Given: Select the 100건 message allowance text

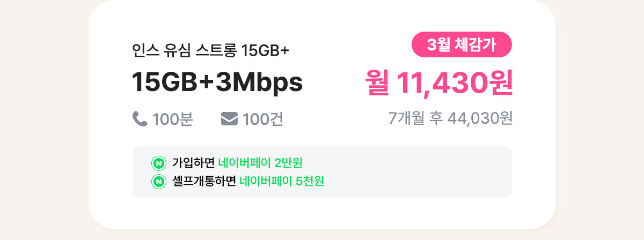Looking at the screenshot, I should (x=263, y=119).
